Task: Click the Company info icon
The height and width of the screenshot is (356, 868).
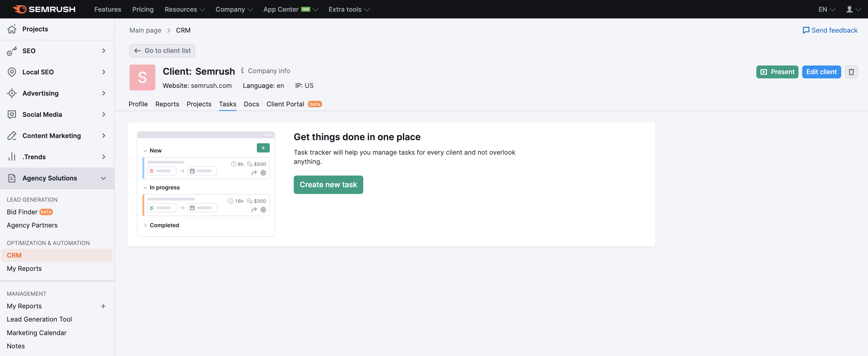Action: coord(242,70)
